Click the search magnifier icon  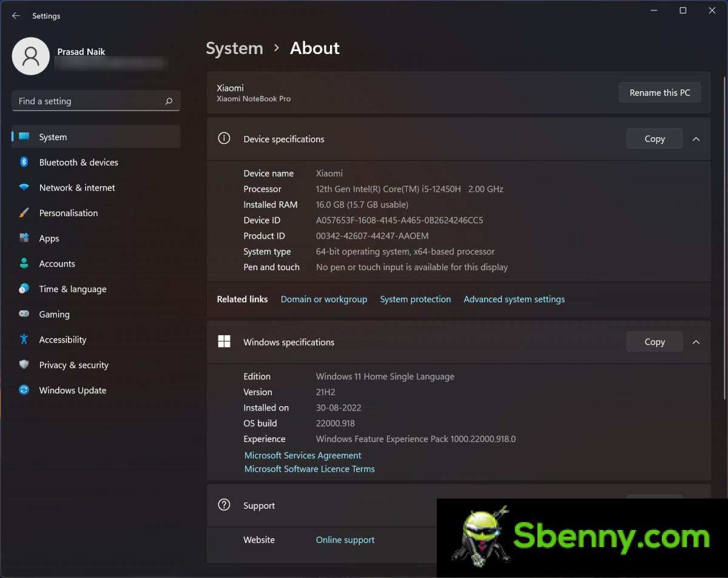click(x=169, y=101)
